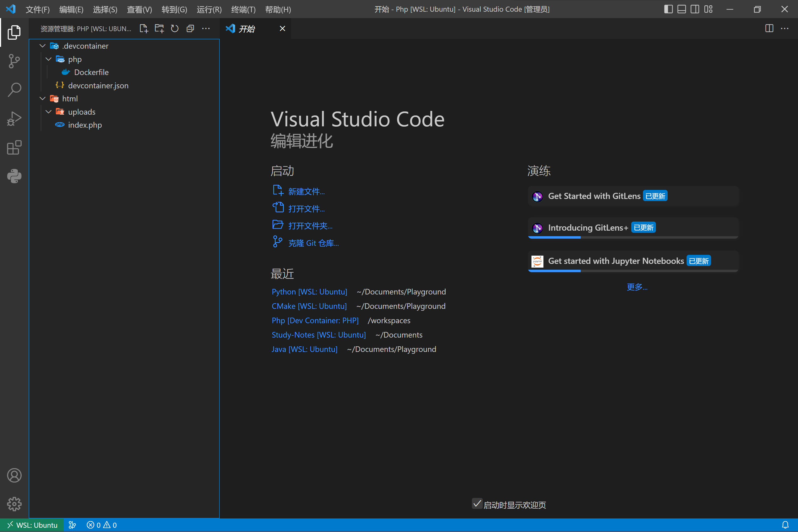
Task: Open the Source Control view
Action: (14, 61)
